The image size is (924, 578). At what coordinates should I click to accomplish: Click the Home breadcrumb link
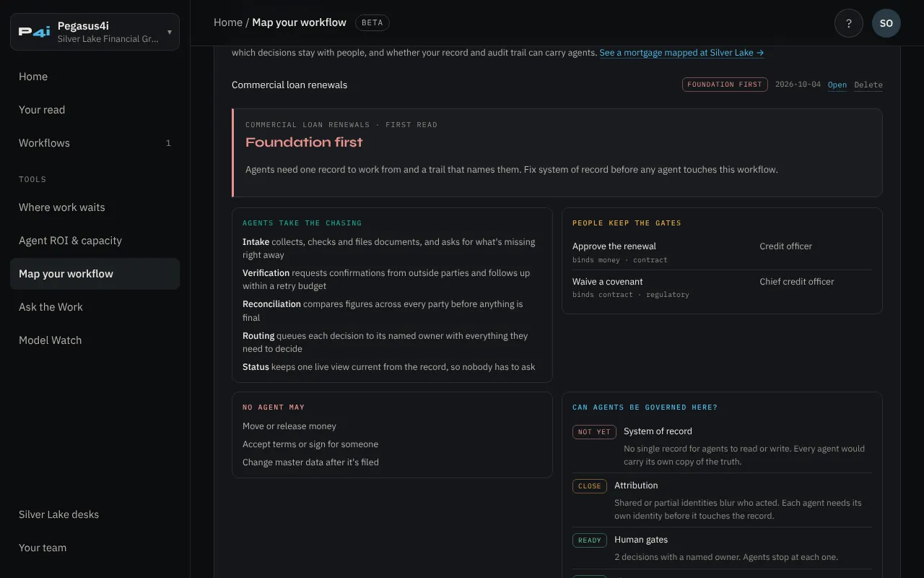tap(228, 22)
